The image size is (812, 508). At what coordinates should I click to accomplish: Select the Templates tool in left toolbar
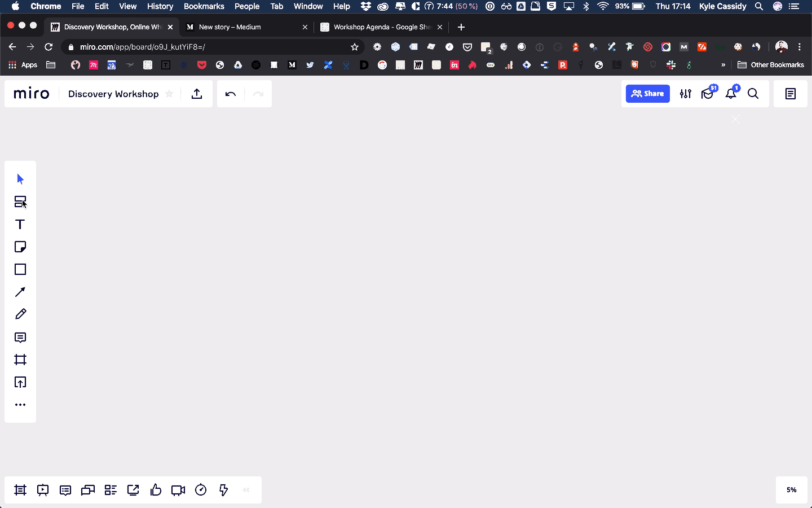pos(20,202)
